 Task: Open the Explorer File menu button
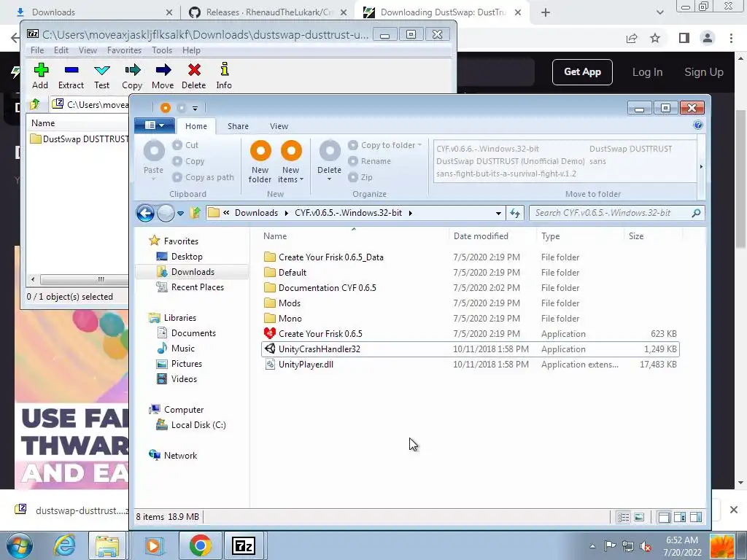tap(155, 125)
